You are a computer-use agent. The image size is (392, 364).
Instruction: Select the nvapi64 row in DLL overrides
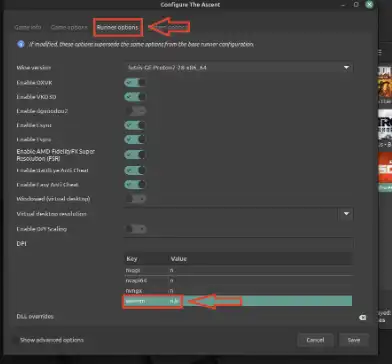(238, 281)
